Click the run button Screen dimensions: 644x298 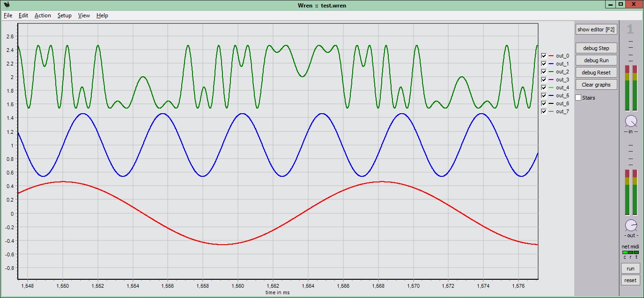coord(630,269)
